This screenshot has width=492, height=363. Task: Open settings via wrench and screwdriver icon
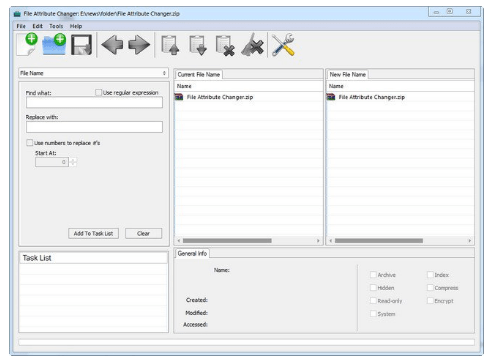point(283,45)
